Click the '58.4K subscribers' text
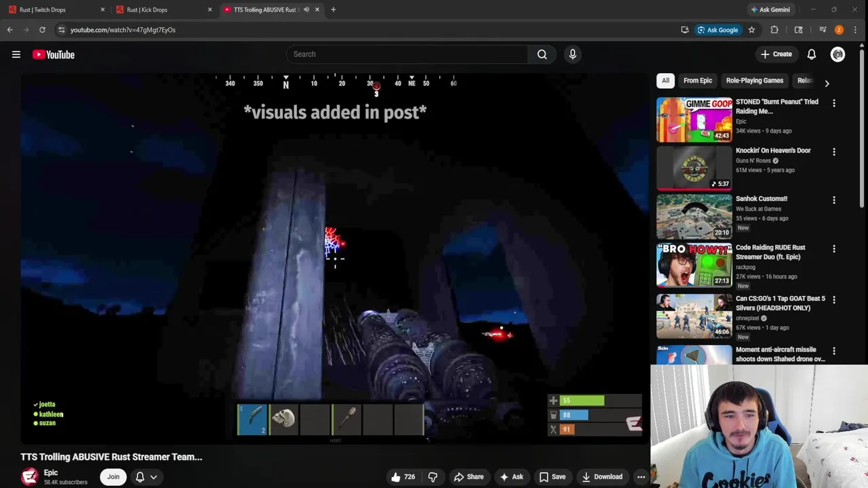 pos(66,483)
